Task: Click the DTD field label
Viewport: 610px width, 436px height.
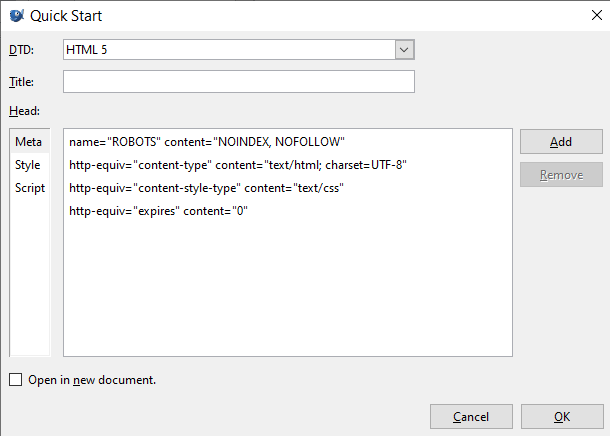Action: point(20,50)
